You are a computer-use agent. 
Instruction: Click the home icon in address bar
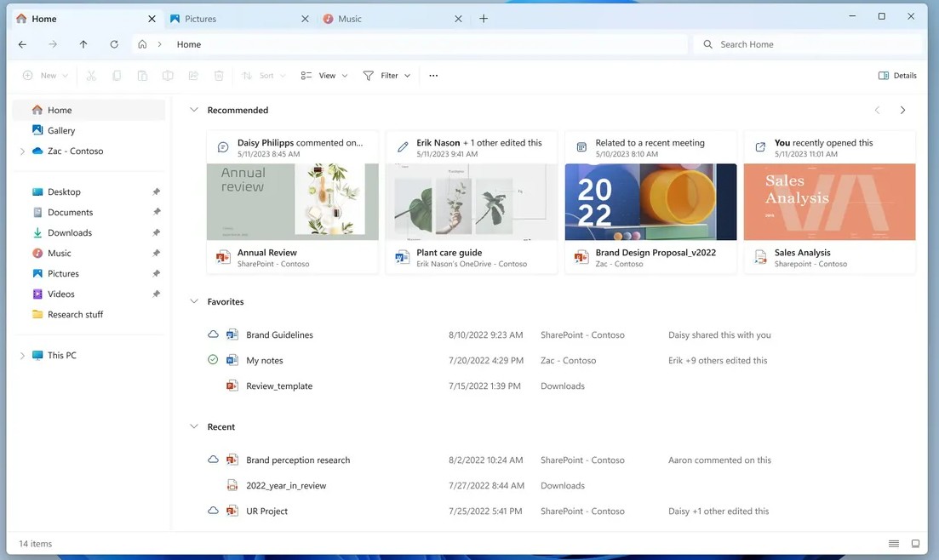click(142, 44)
